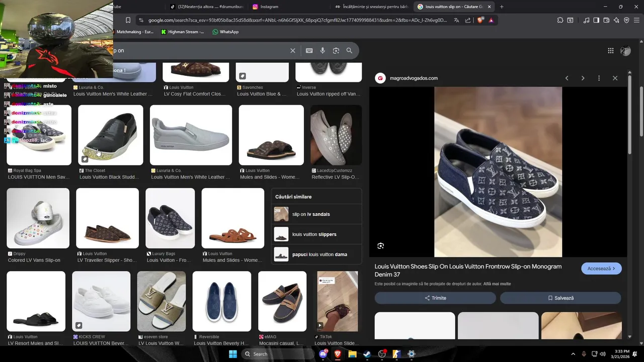644x362 pixels.
Task: Open the large denim slip-on preview image
Action: pyautogui.click(x=498, y=172)
